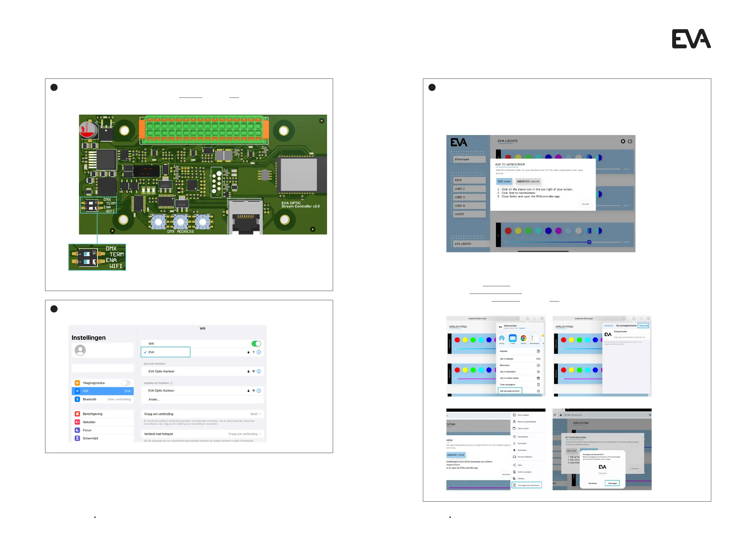Image resolution: width=756 pixels, height=535 pixels.
Task: Click the settings gear in EVA Lights
Action: point(623,141)
